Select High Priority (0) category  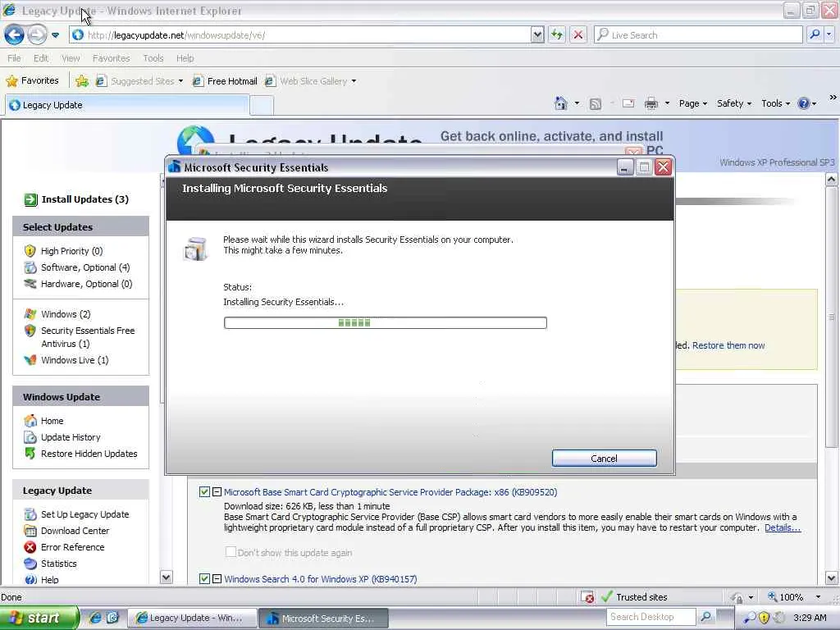point(71,251)
